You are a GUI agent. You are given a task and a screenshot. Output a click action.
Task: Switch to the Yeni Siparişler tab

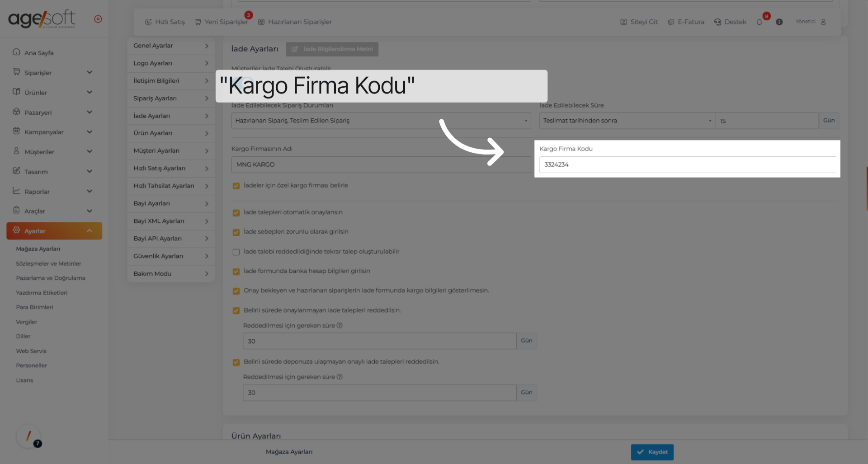pyautogui.click(x=222, y=22)
